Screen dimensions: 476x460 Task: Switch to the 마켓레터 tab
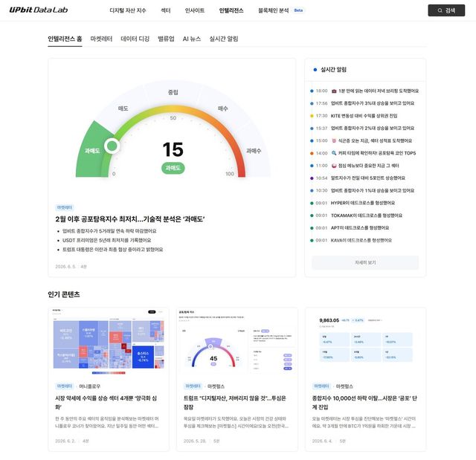(x=101, y=39)
